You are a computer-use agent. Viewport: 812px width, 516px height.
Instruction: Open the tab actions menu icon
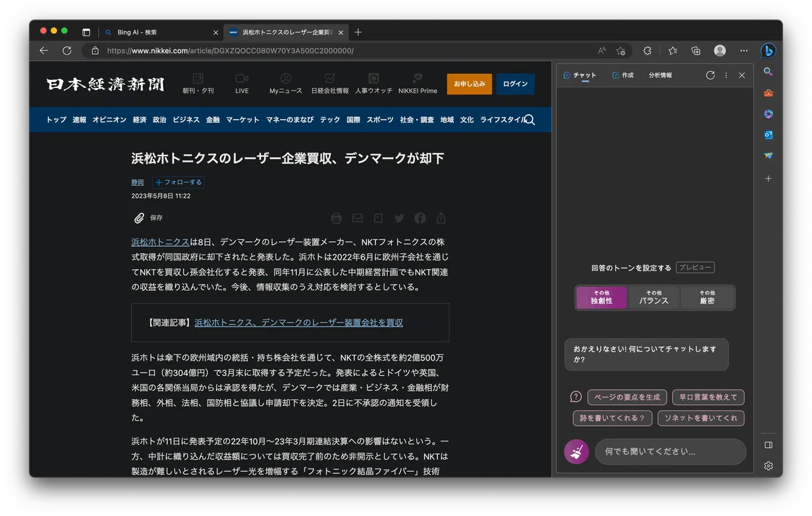[87, 32]
